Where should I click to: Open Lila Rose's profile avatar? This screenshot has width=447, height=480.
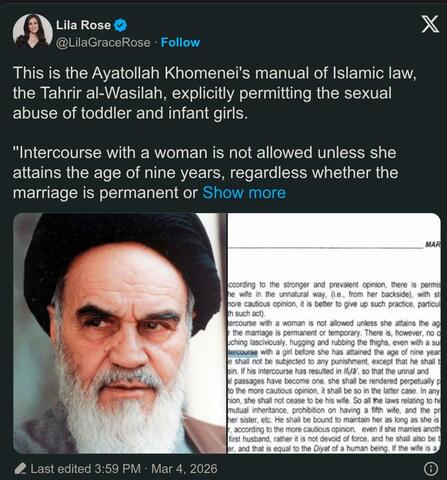pos(32,32)
